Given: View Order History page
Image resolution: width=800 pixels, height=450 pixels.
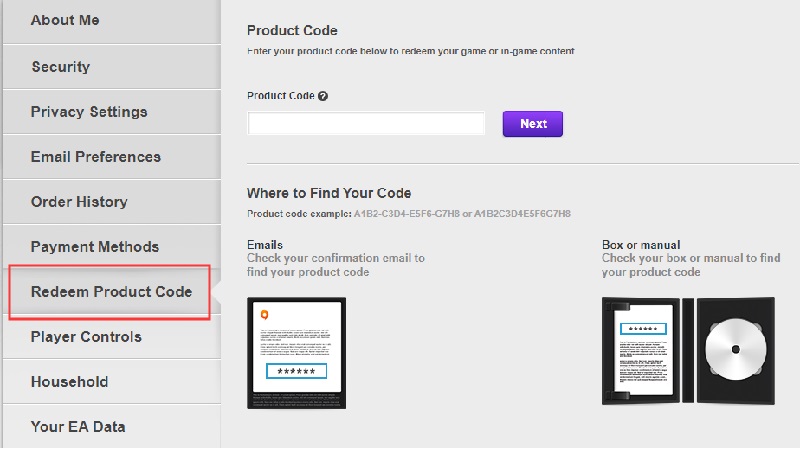Looking at the screenshot, I should tap(79, 202).
